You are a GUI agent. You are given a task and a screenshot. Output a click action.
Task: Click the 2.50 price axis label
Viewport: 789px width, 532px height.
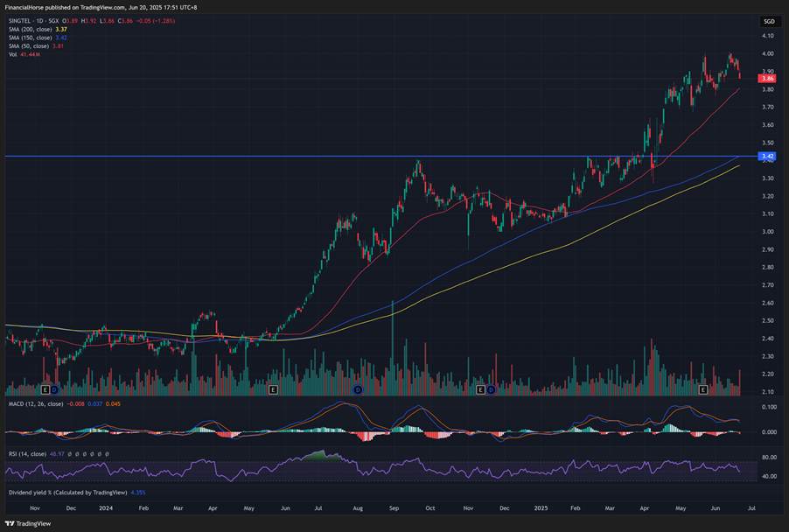[x=767, y=320]
